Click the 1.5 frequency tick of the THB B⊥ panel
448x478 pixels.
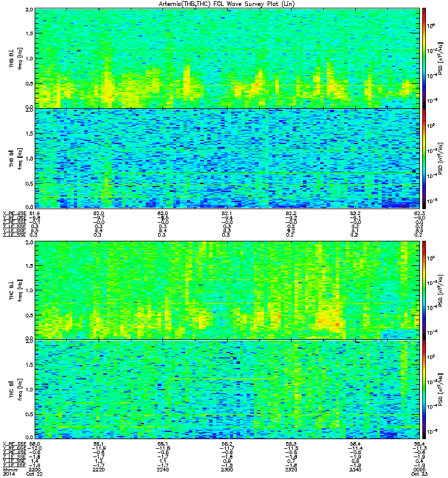29,33
